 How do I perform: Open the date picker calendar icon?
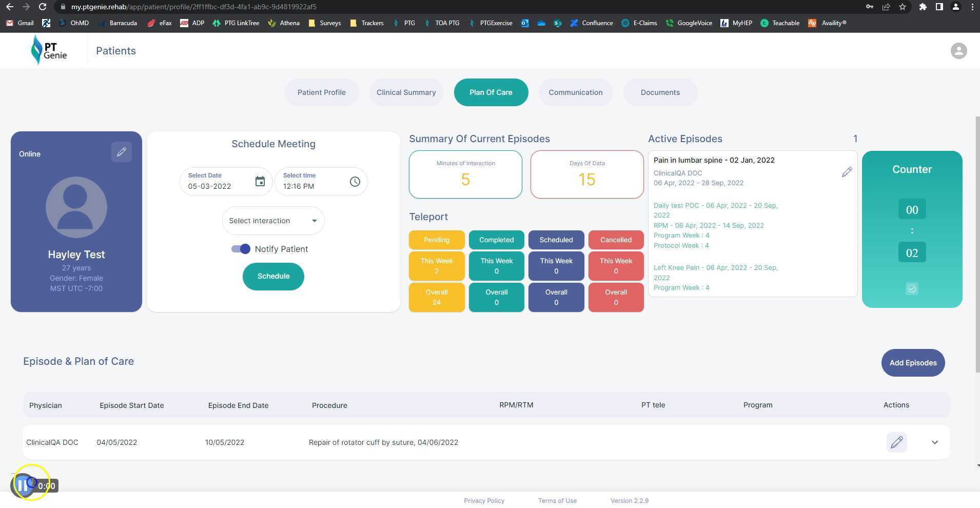[260, 181]
